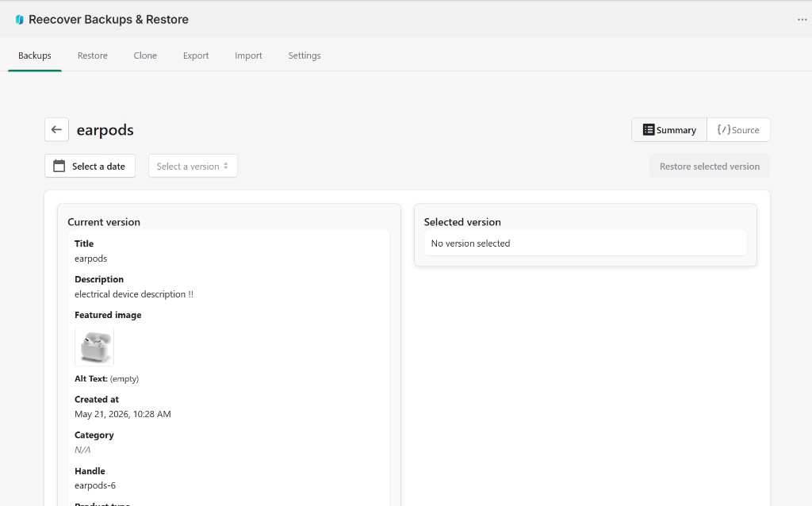Go back using the left arrow button
Viewport: 812px width, 506px height.
coord(56,129)
